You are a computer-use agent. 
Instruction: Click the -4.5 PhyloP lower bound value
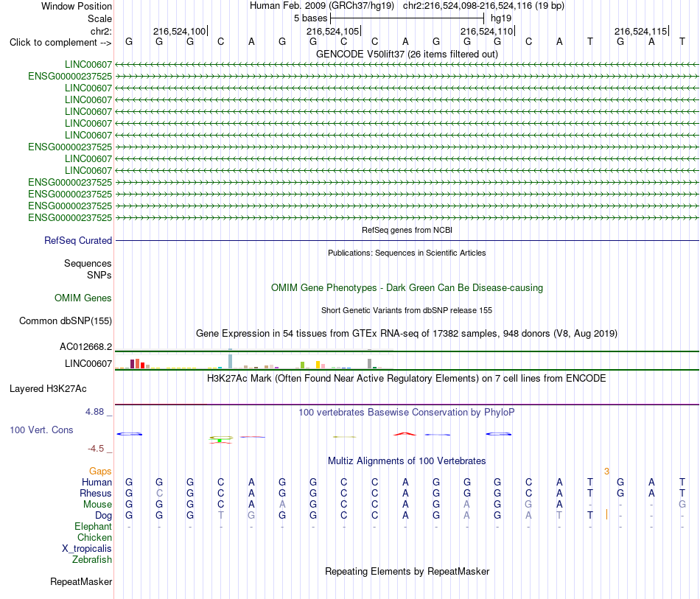96,449
